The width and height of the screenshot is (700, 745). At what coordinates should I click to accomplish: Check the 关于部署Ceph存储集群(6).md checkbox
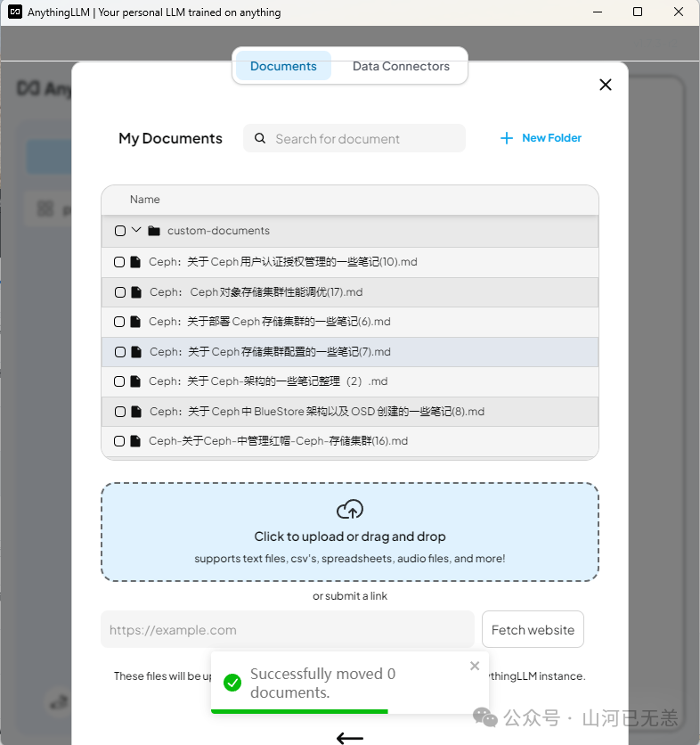[119, 322]
